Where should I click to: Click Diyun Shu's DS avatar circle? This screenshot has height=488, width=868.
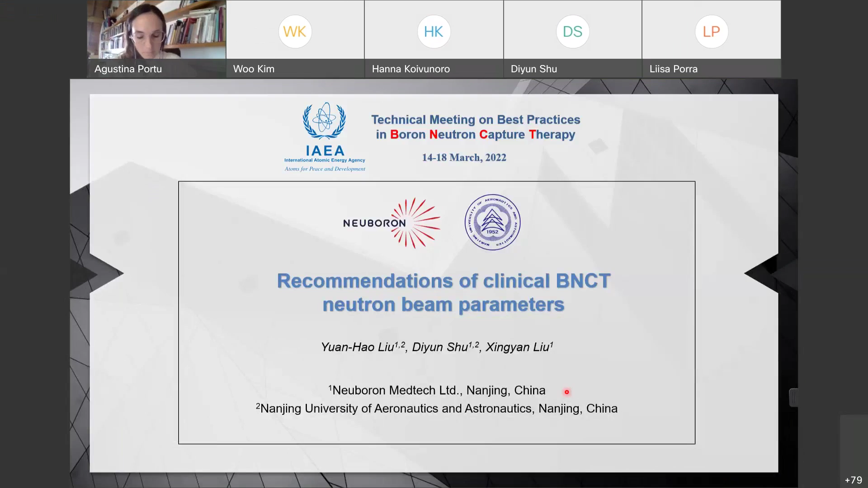pyautogui.click(x=572, y=32)
